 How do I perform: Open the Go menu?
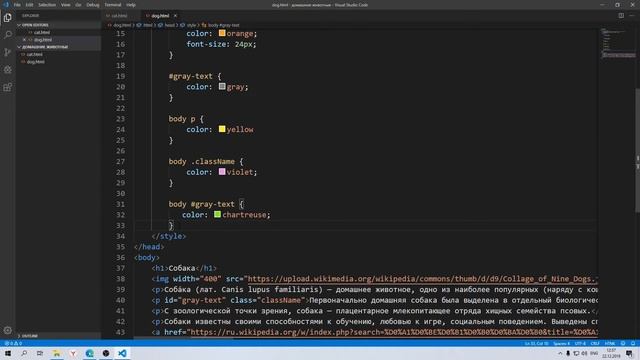pyautogui.click(x=78, y=5)
